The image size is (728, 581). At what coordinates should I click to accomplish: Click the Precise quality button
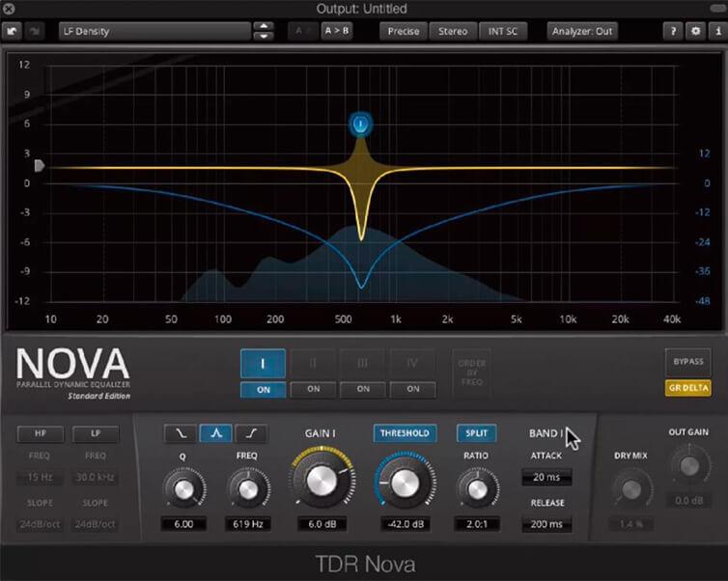[x=403, y=31]
